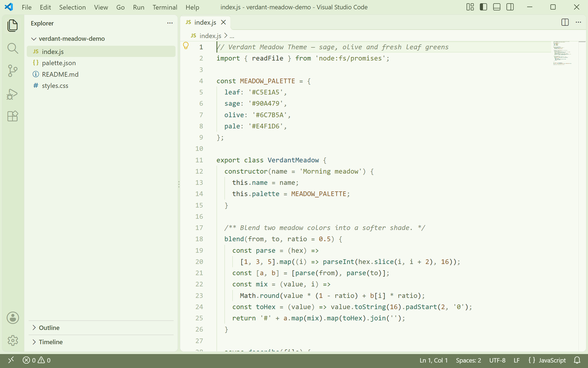Change indentation via Spaces: 2

pyautogui.click(x=468, y=360)
